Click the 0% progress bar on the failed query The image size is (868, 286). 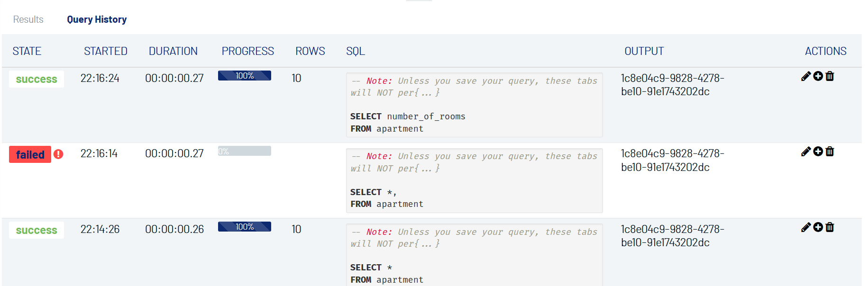(245, 151)
